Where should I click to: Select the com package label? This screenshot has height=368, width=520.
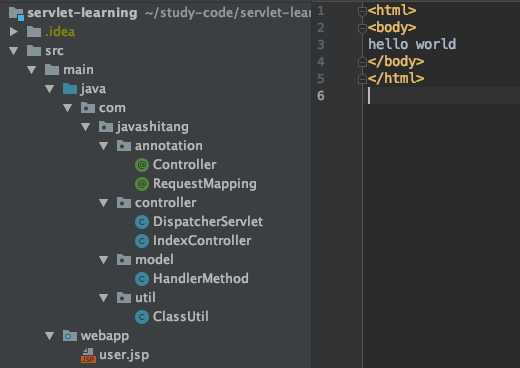coord(112,108)
